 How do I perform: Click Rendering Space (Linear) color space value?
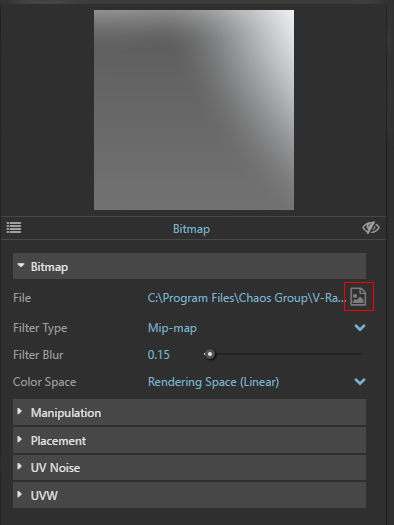coord(214,382)
